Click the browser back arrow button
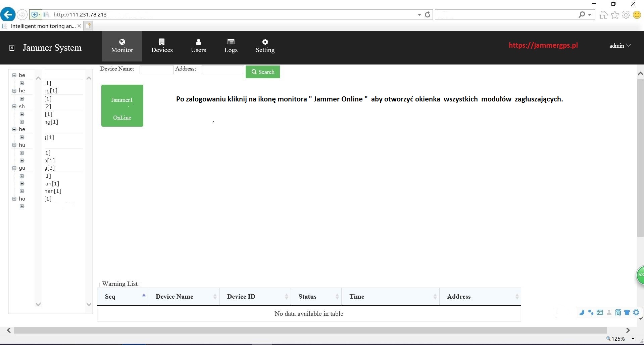 [x=8, y=14]
